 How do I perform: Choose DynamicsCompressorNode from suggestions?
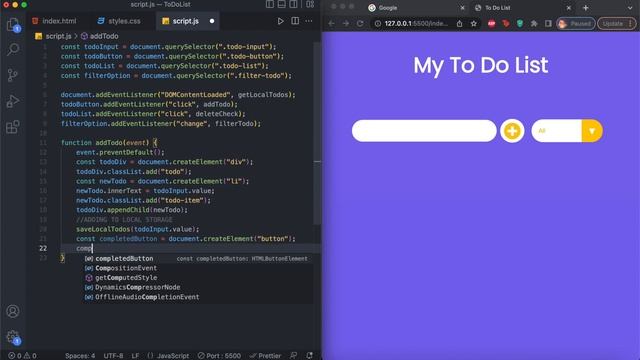pos(198,287)
